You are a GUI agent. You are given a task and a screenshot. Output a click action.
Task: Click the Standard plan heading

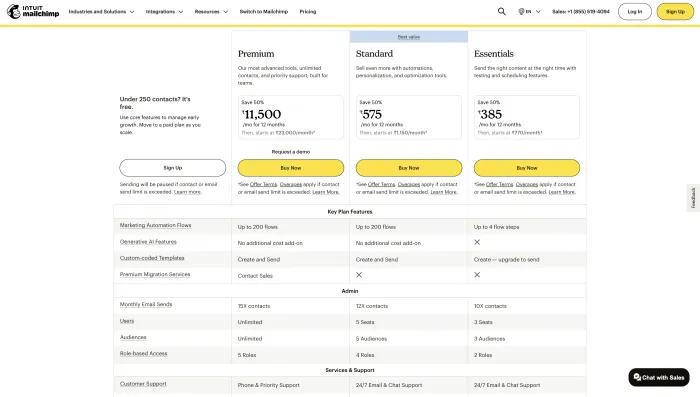tap(374, 54)
